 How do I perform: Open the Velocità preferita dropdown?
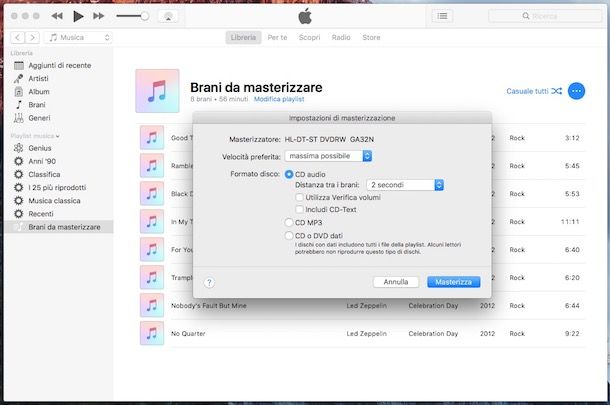pyautogui.click(x=328, y=156)
